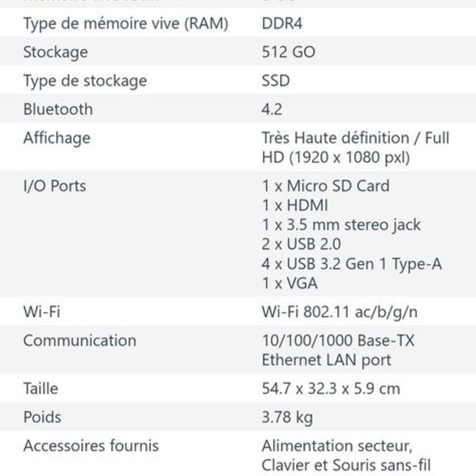Click the "Type de mémoire vive (RAM)" label
This screenshot has height=476, width=476.
pyautogui.click(x=126, y=23)
